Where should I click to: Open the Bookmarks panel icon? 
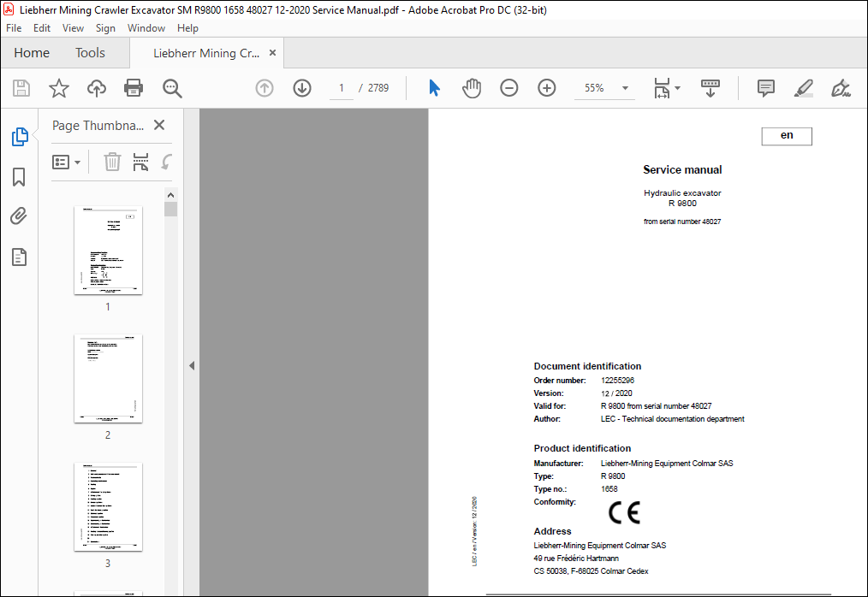19,177
